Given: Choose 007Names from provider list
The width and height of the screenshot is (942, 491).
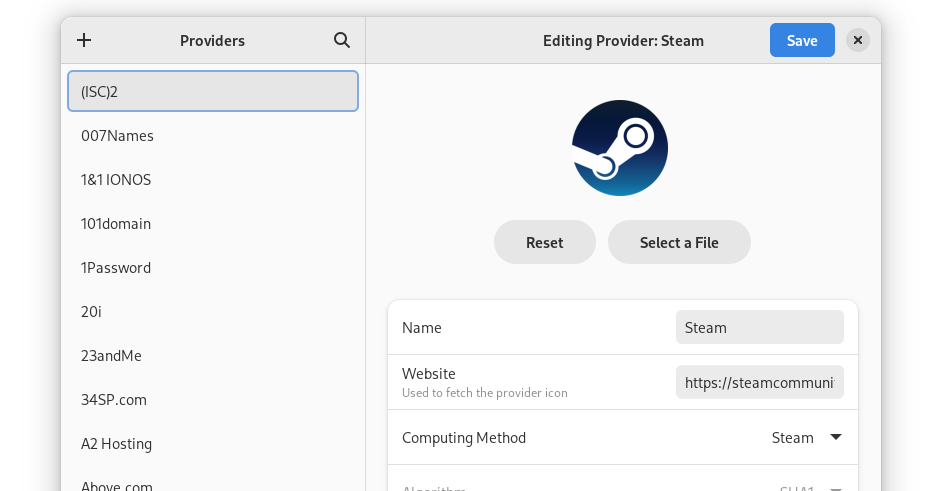Looking at the screenshot, I should (212, 135).
